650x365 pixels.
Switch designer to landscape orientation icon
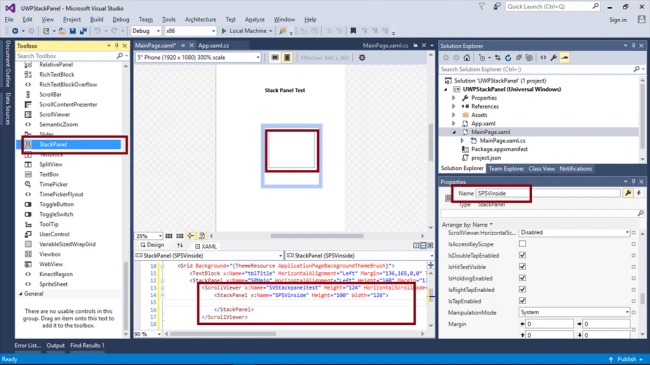pyautogui.click(x=275, y=58)
